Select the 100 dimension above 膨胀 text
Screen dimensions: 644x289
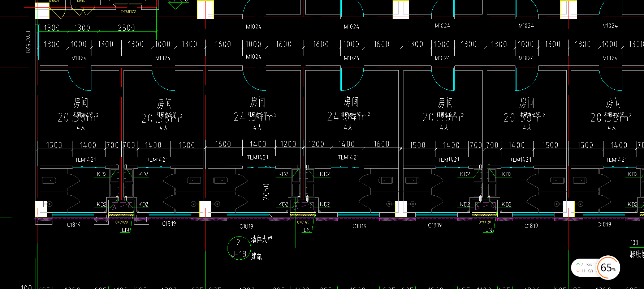click(x=634, y=243)
